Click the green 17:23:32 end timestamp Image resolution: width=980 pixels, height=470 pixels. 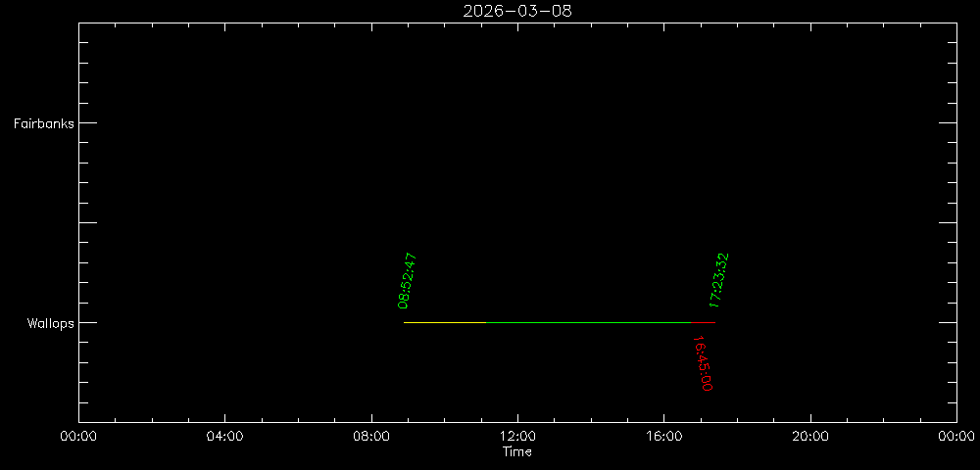click(x=719, y=281)
